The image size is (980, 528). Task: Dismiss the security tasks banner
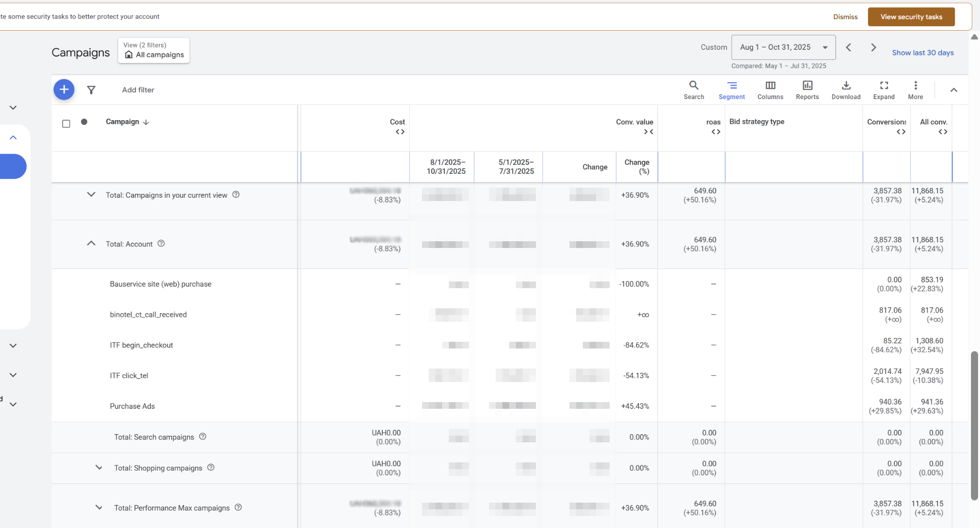point(845,17)
